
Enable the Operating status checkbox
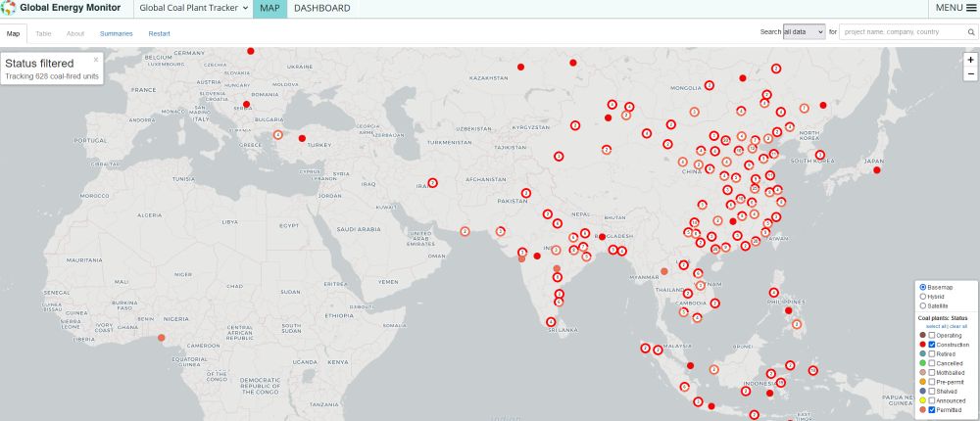(x=932, y=336)
